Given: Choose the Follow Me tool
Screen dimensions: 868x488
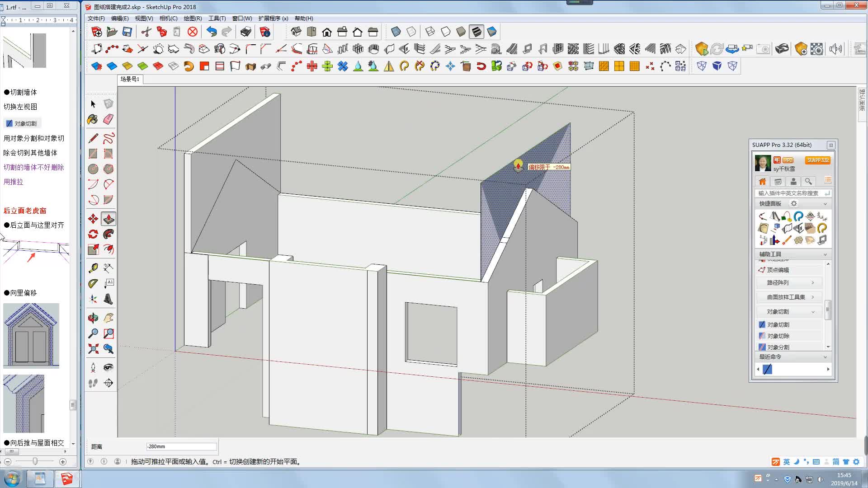Looking at the screenshot, I should (x=108, y=234).
